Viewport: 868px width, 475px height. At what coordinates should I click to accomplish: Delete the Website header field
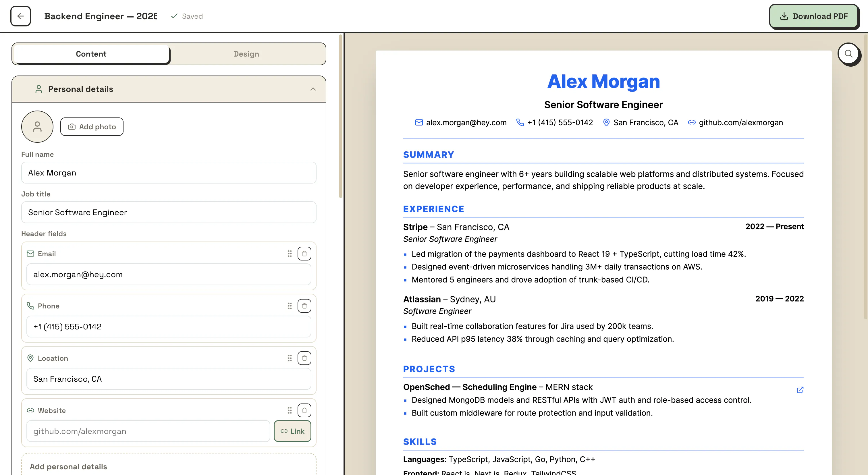(304, 410)
